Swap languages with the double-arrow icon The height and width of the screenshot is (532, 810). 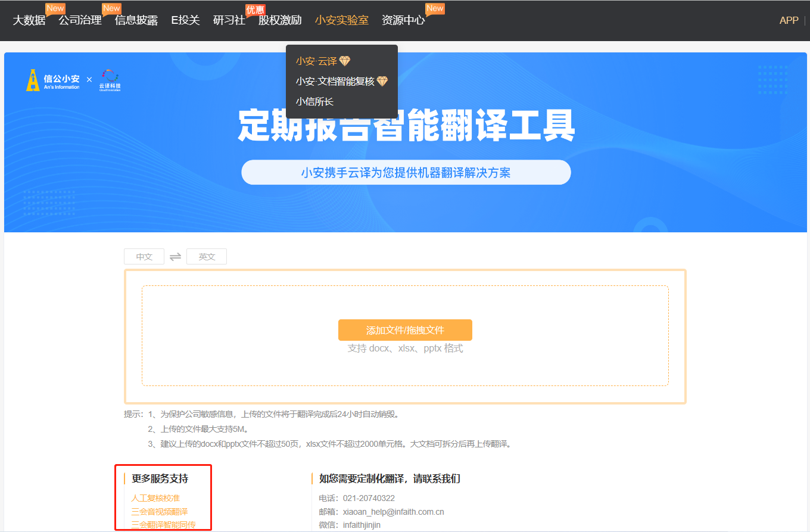point(175,257)
